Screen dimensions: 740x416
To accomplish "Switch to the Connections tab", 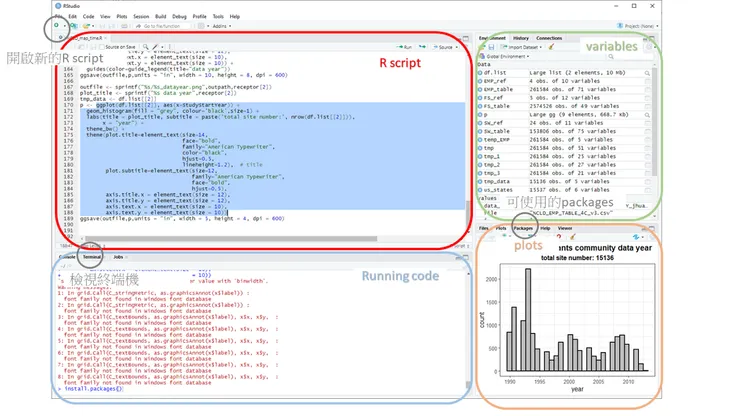I will pos(549,38).
